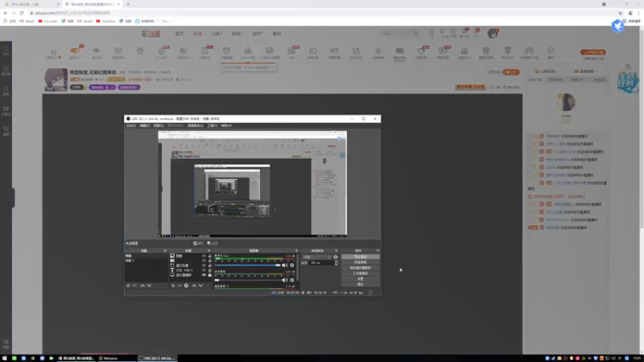Add a new source with the plus icon
The height and width of the screenshot is (362, 644).
(173, 286)
